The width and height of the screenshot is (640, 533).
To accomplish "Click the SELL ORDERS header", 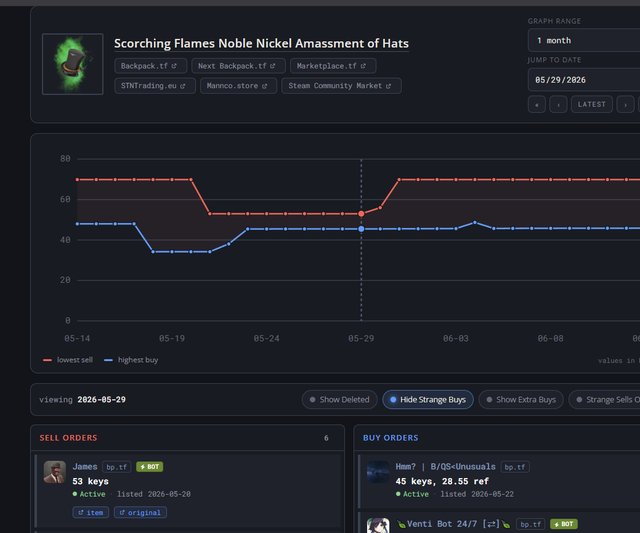I will tap(68, 438).
